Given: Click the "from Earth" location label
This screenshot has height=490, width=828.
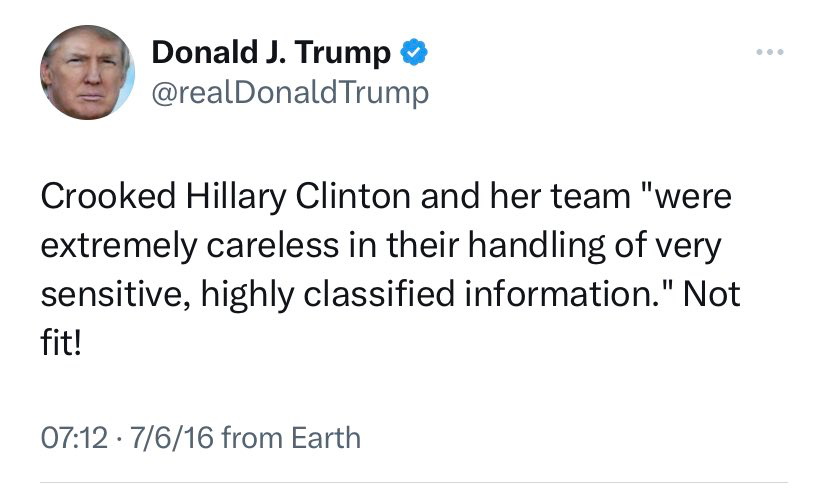Looking at the screenshot, I should (x=289, y=437).
